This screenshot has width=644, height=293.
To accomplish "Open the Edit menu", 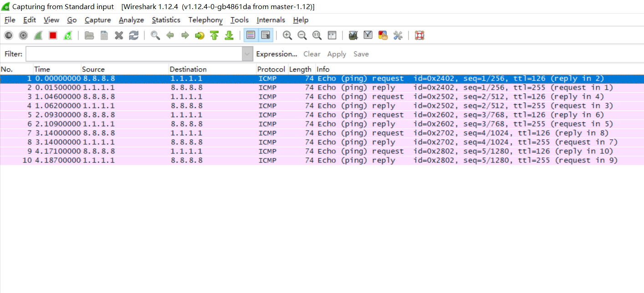I will [30, 20].
